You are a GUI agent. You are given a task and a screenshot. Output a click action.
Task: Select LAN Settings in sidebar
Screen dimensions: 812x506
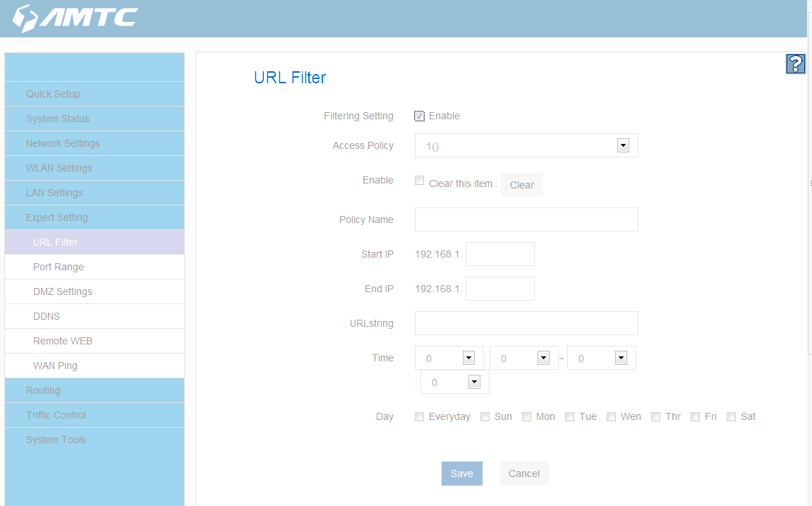tap(95, 193)
